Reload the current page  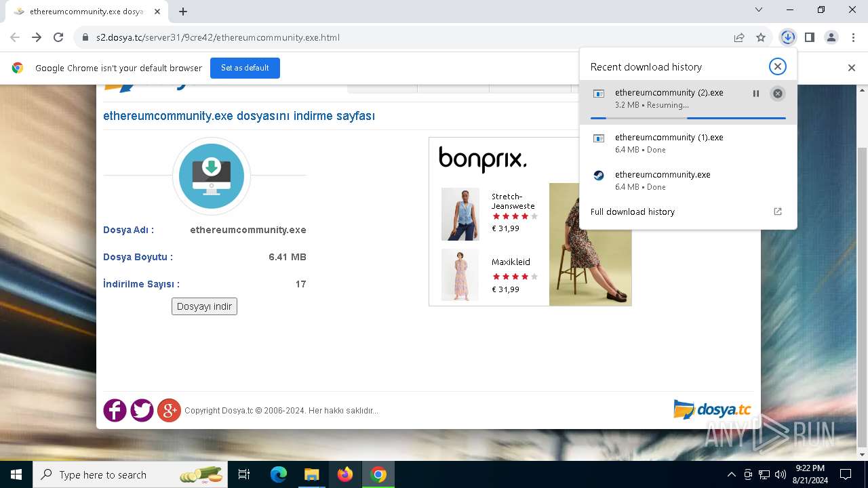click(58, 37)
